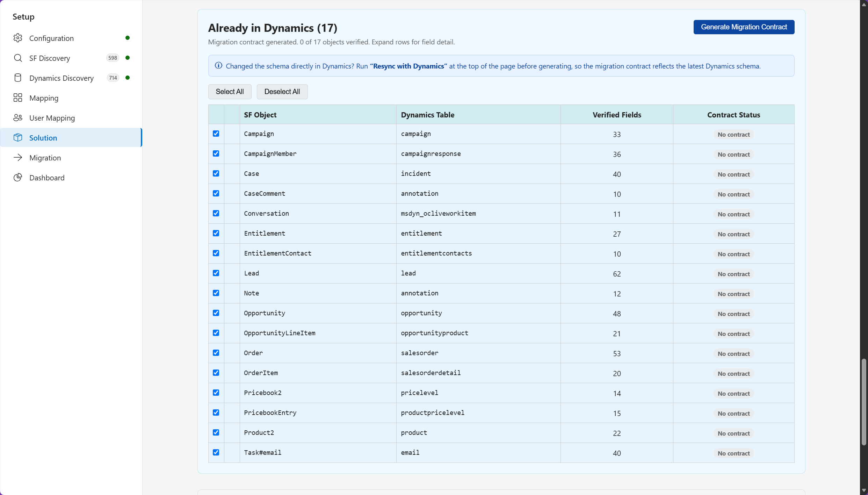Click the Verified Fields column header

tap(617, 115)
